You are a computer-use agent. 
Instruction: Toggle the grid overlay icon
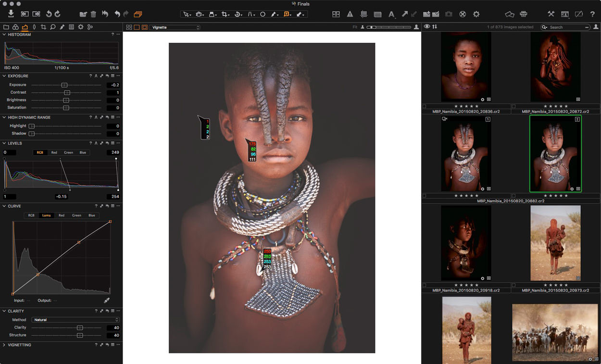coord(364,14)
